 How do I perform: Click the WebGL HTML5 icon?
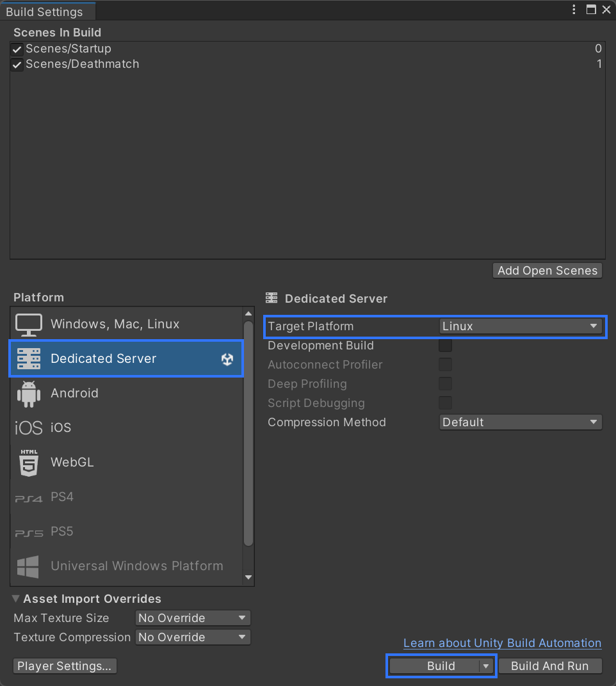(29, 463)
